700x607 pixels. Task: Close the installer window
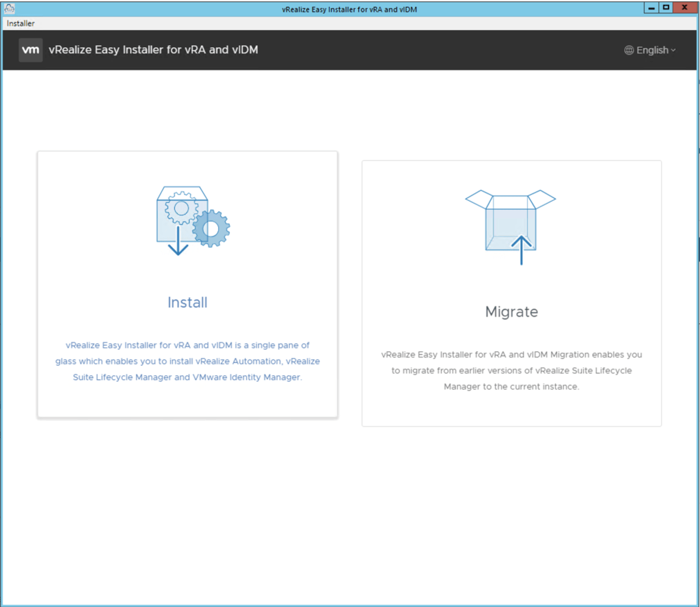(x=684, y=7)
